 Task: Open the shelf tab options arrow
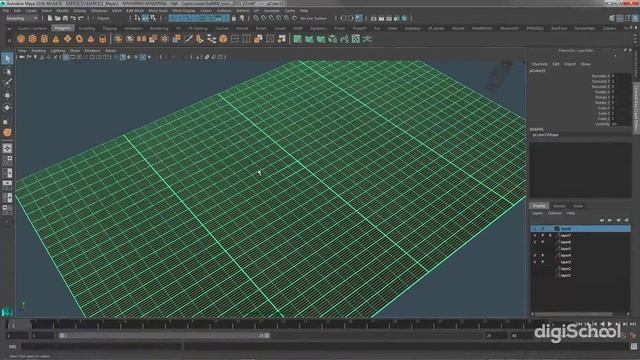click(9, 29)
